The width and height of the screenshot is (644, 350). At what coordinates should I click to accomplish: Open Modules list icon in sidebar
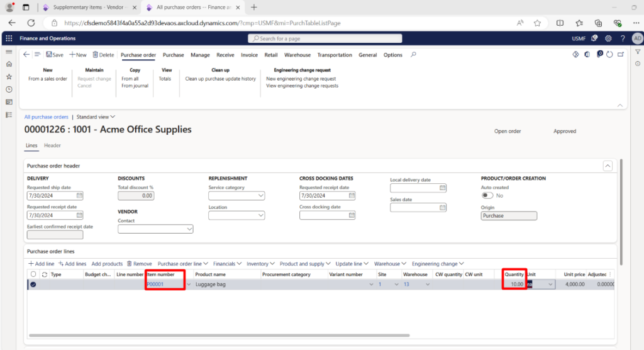tap(9, 115)
